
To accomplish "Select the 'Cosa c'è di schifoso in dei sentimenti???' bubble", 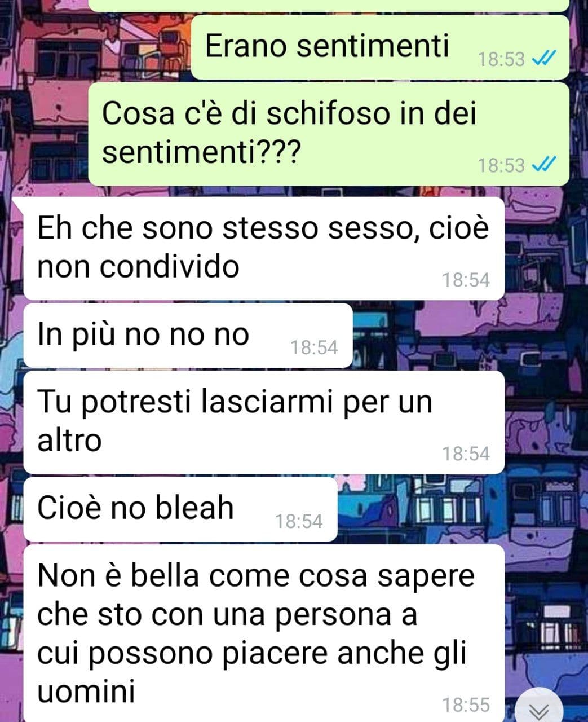I will (x=329, y=134).
